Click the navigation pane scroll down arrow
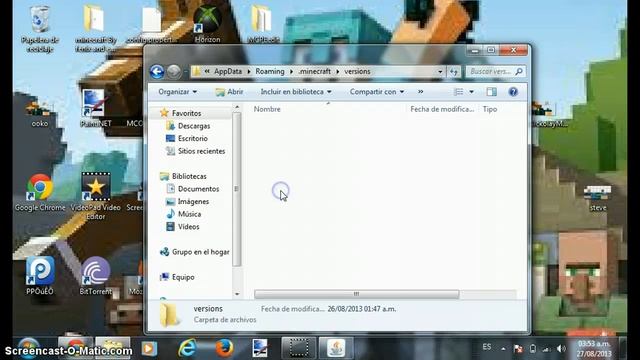Viewport: 640px width, 360px height. click(x=237, y=294)
